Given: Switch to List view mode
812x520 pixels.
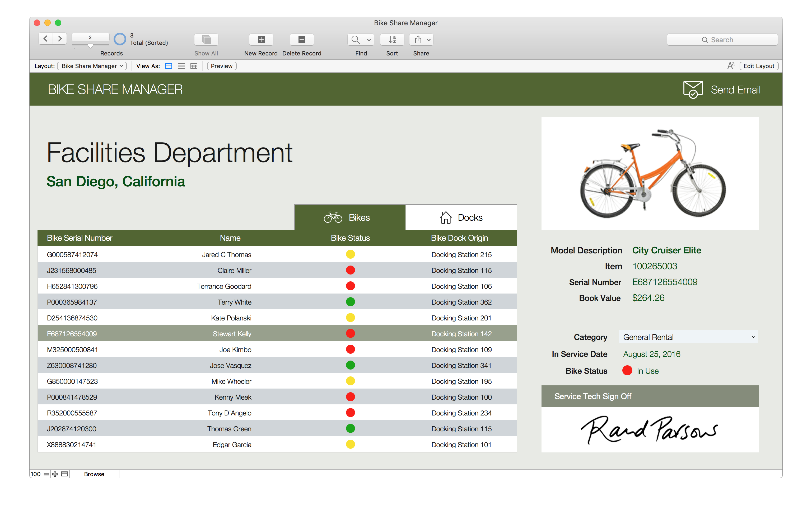Looking at the screenshot, I should point(181,66).
